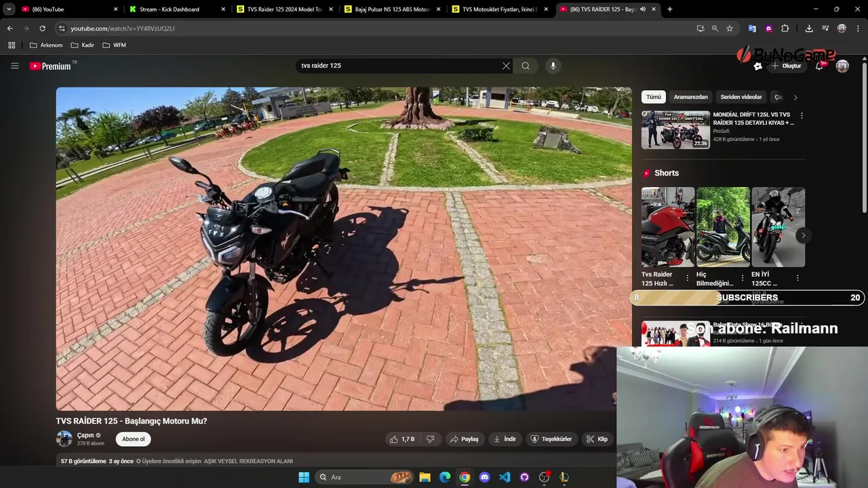Open Visual Studio Code from taskbar
Viewport: 868px width, 488px height.
point(505,477)
